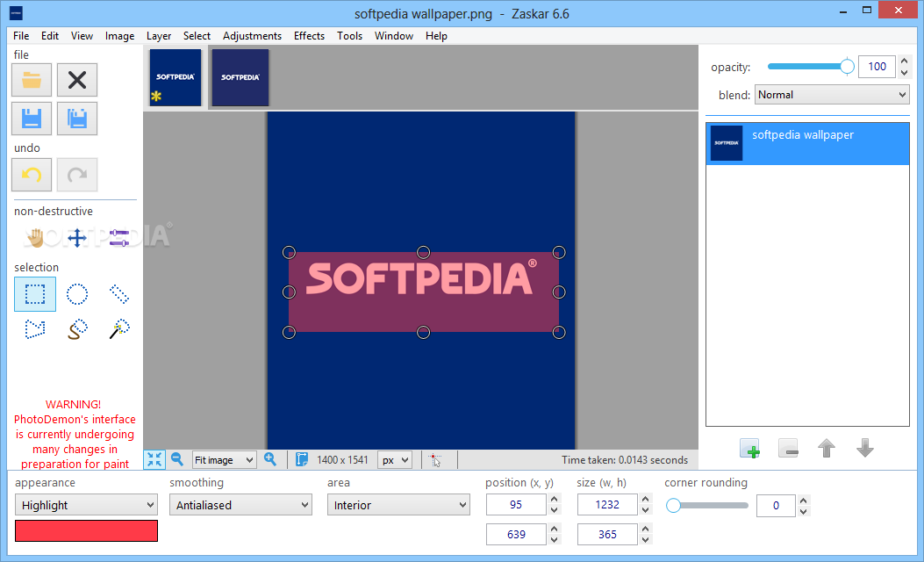Viewport: 924px width, 562px height.
Task: Click the cursor coordinates icon
Action: point(435,460)
